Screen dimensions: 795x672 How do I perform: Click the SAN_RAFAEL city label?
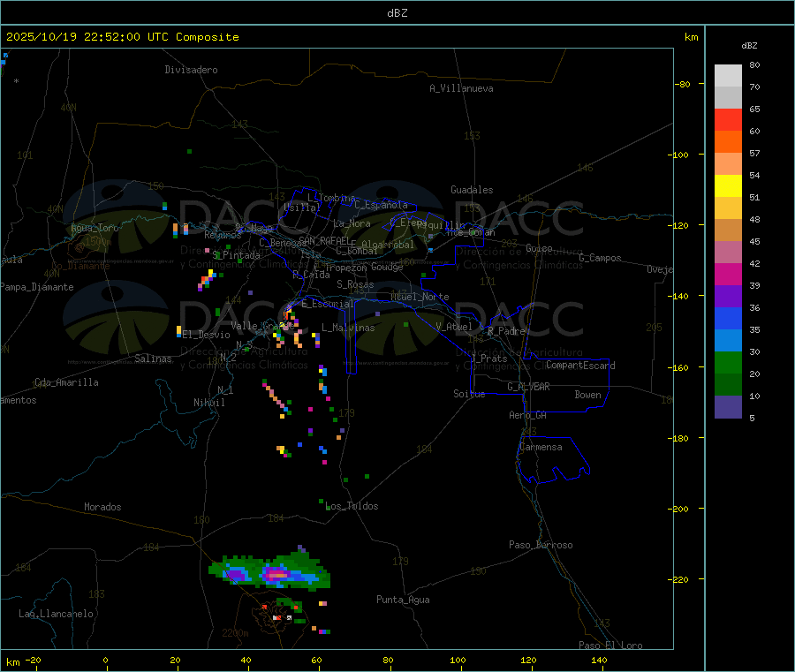pyautogui.click(x=323, y=240)
